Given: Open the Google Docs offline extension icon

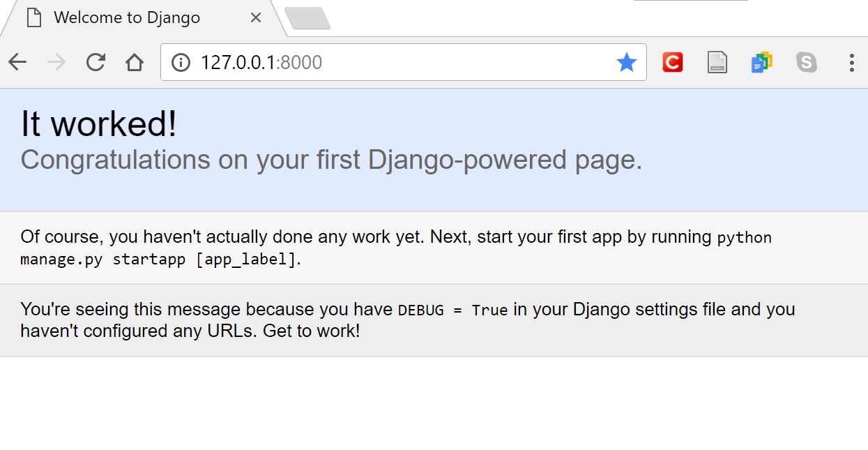Looking at the screenshot, I should click(x=761, y=63).
